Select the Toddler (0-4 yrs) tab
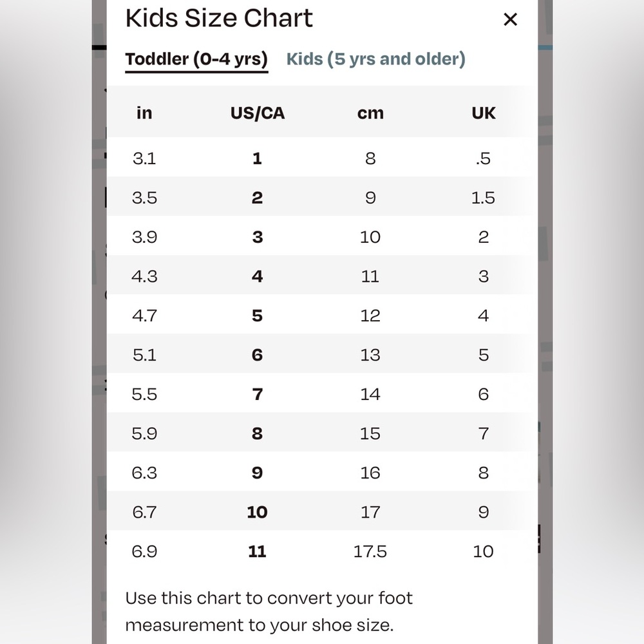The width and height of the screenshot is (644, 644). click(196, 59)
